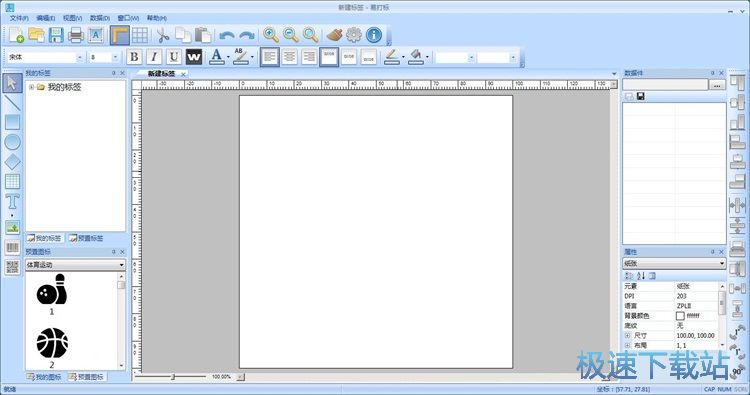The image size is (750, 395).
Task: Click the rotate 90° button
Action: click(738, 370)
